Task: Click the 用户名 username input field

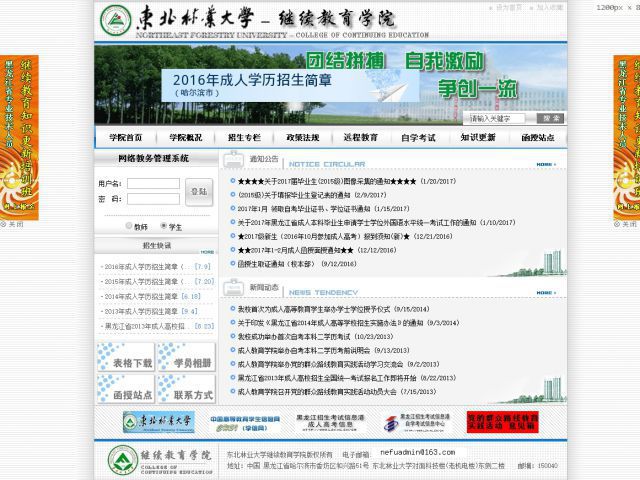Action: 153,184
